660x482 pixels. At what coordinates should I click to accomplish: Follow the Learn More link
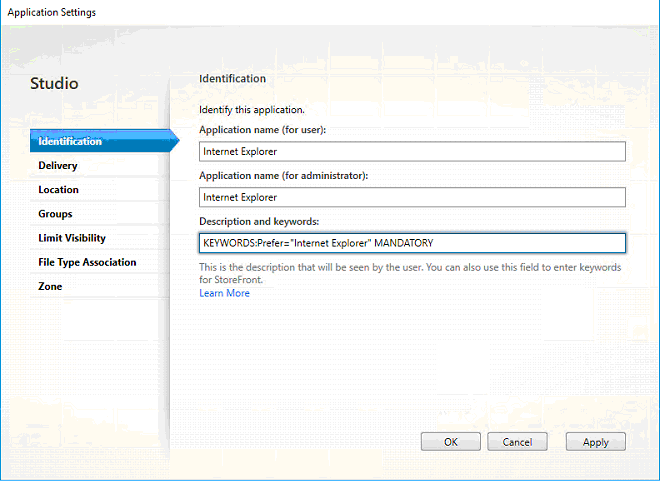click(x=224, y=293)
